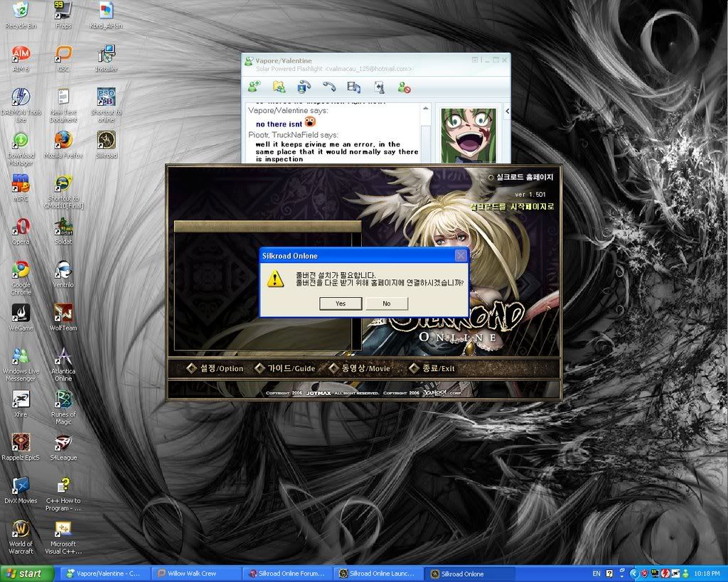Click the scared emoticon in the chat

point(310,122)
